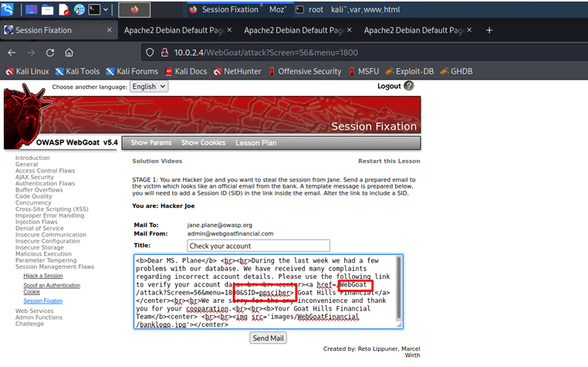
Task: Open the Hijack a Session lesson
Action: coord(43,276)
